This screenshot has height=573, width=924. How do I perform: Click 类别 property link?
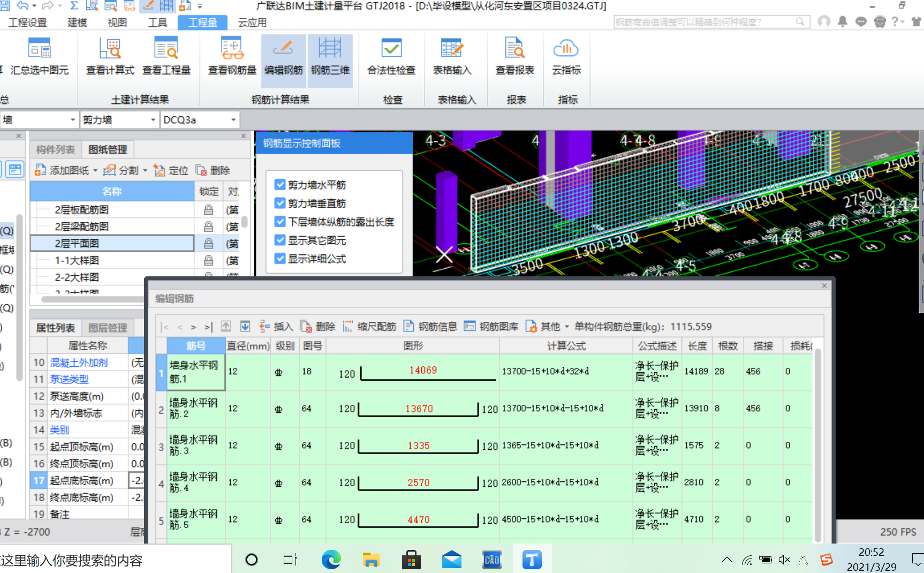click(59, 429)
